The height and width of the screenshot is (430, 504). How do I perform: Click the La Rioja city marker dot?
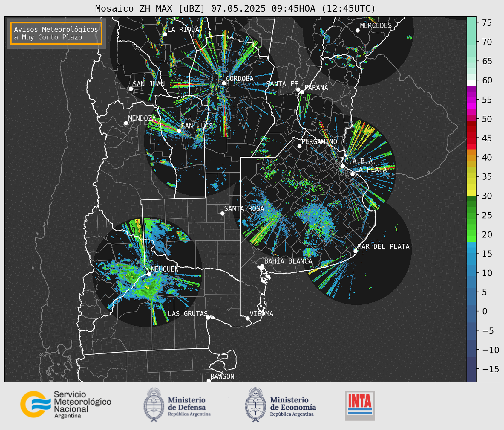tap(165, 34)
